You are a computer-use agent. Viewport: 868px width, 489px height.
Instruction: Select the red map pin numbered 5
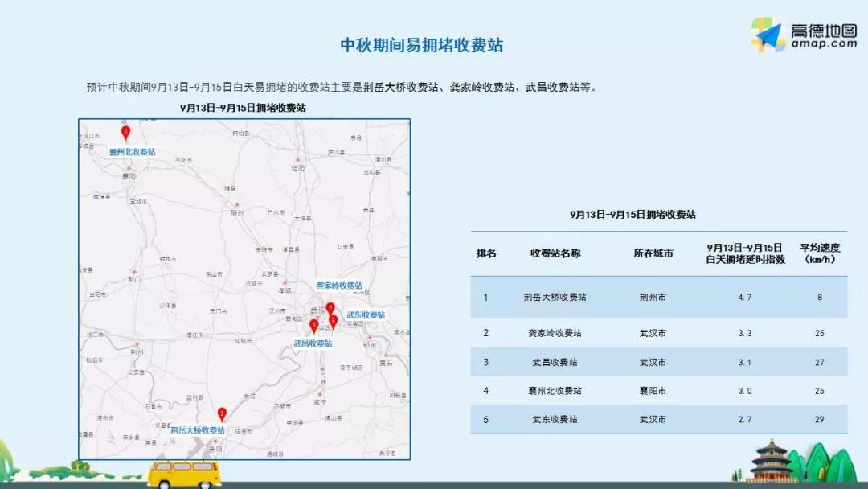tap(334, 319)
